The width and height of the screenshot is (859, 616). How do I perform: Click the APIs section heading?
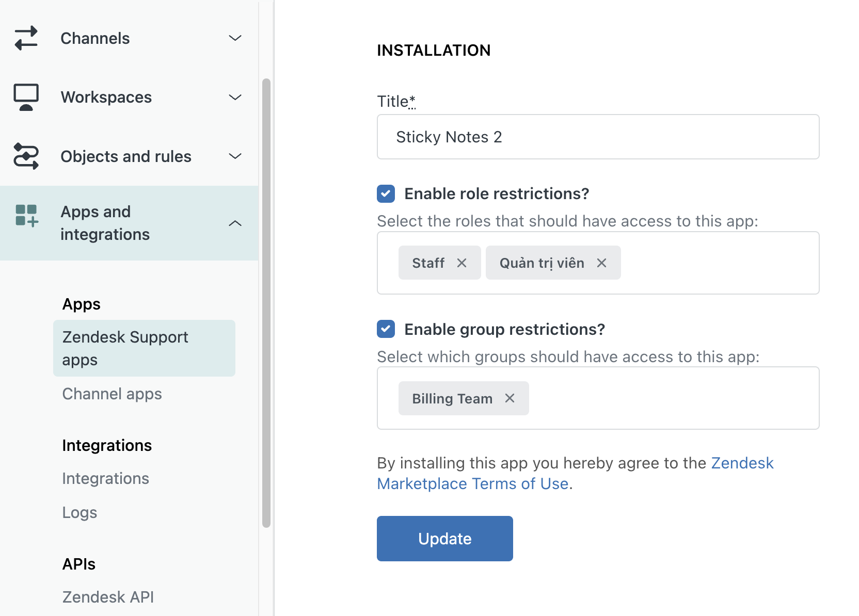(x=79, y=564)
